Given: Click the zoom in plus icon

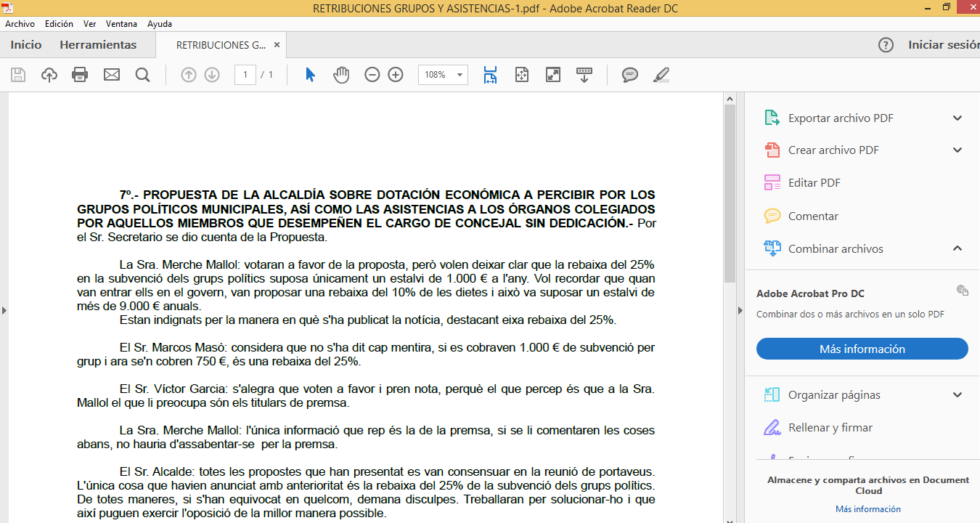Looking at the screenshot, I should point(396,75).
